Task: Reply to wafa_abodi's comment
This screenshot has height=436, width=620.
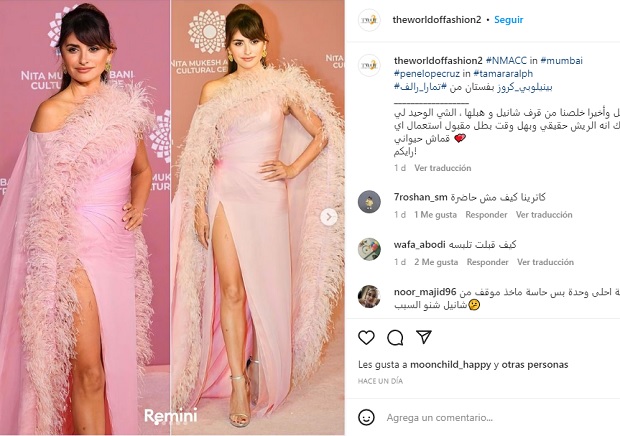Action: [487, 262]
